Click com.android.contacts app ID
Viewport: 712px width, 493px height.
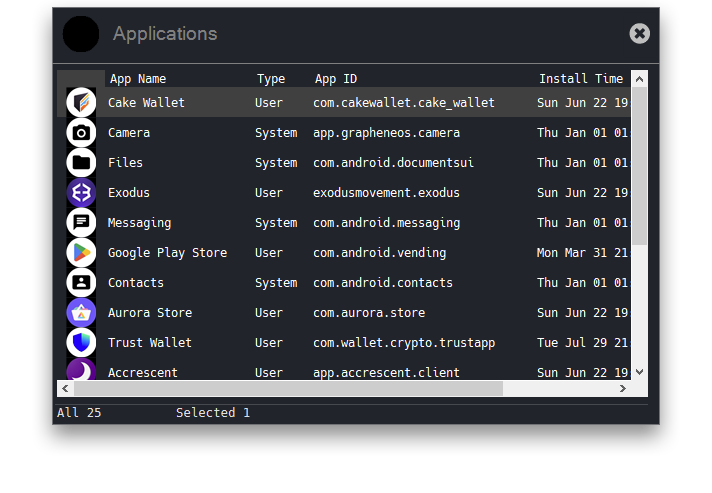pyautogui.click(x=383, y=282)
